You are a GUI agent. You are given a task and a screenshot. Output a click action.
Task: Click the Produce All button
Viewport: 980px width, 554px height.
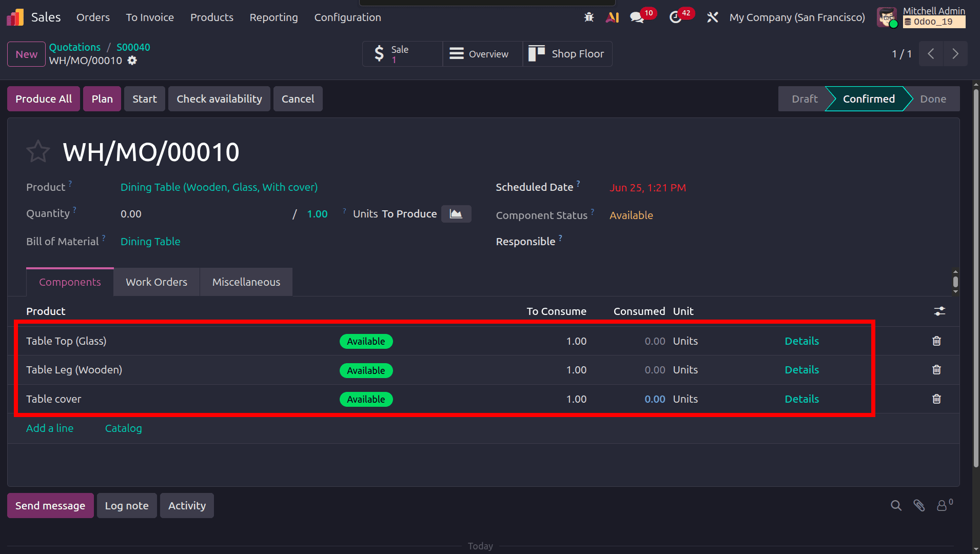[x=44, y=99]
